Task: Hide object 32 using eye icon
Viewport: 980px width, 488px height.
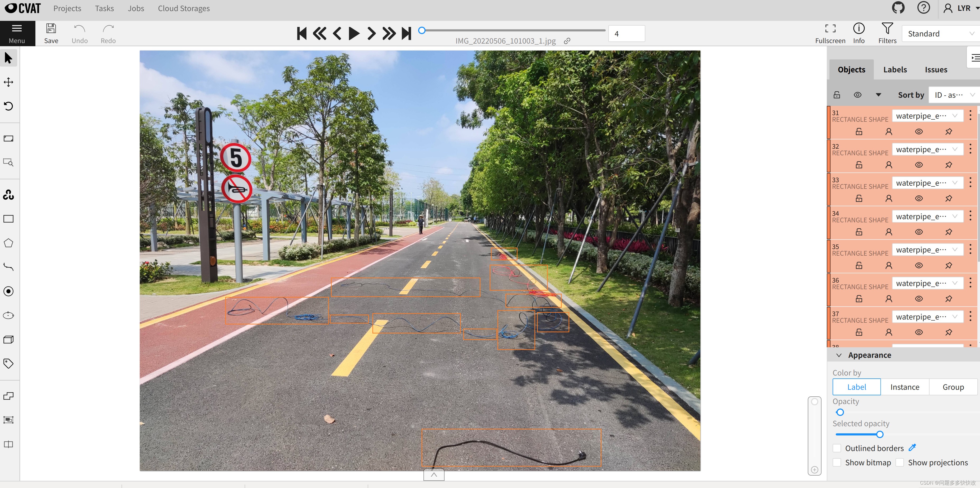Action: (x=918, y=165)
